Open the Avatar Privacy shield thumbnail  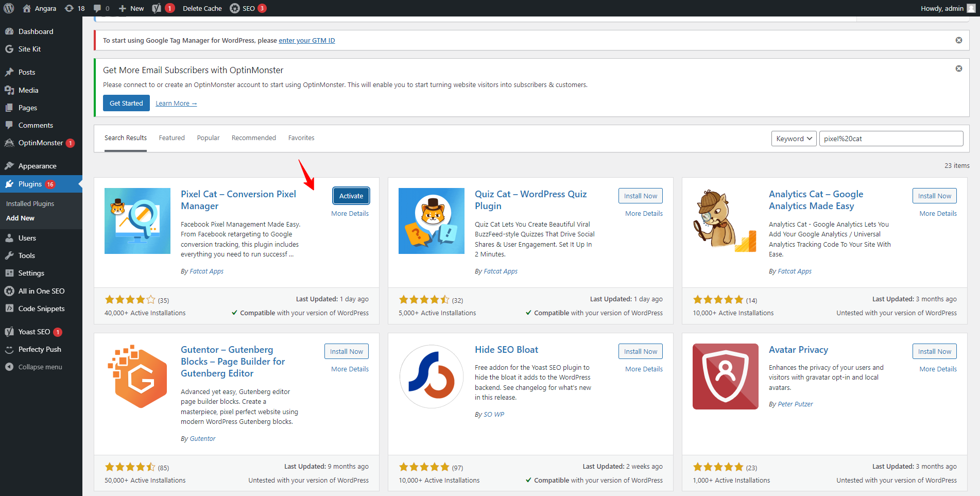click(x=726, y=377)
